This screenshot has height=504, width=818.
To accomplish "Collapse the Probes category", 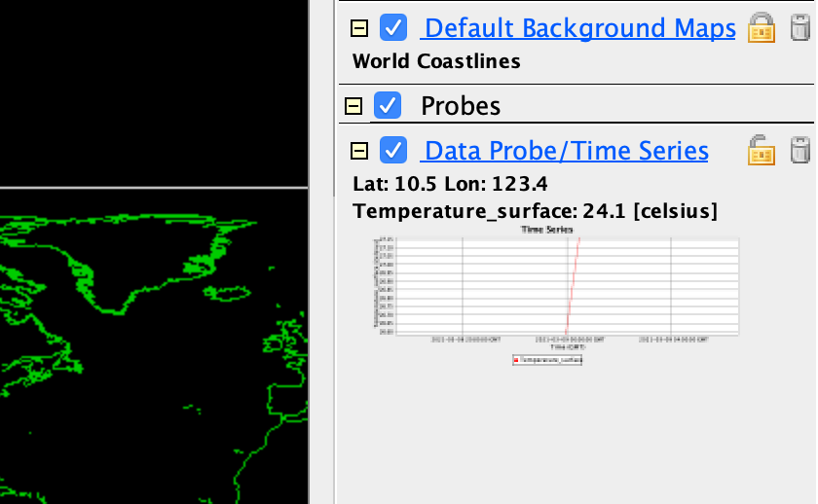I will tap(353, 105).
